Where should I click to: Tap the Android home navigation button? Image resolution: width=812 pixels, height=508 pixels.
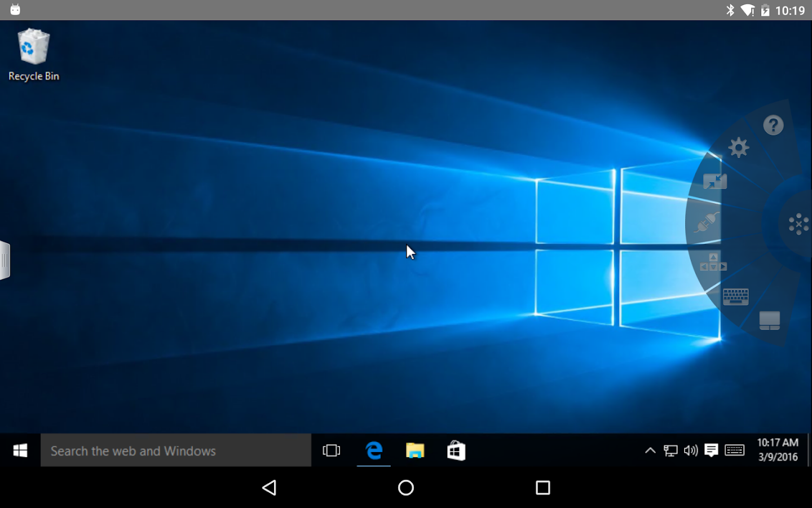pyautogui.click(x=406, y=488)
